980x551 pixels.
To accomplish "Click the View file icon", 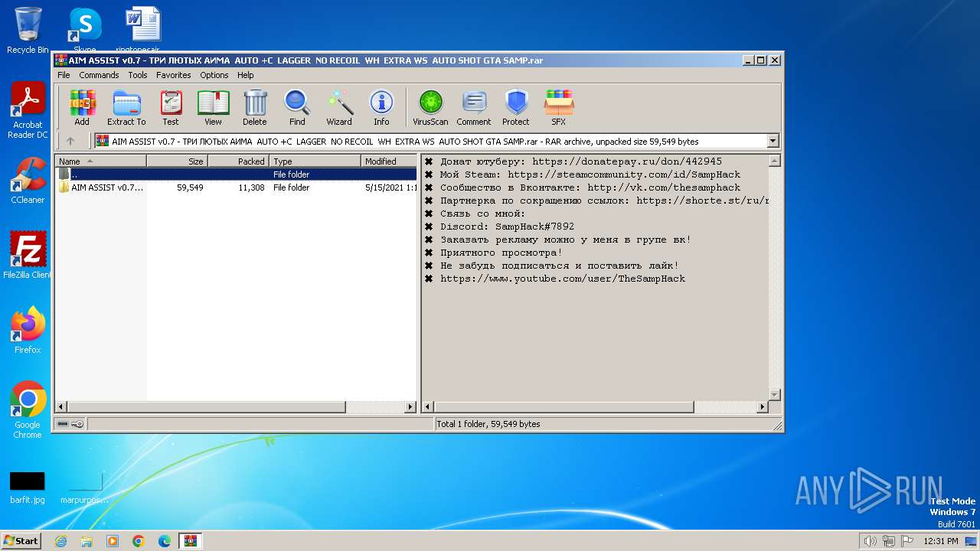I will [213, 108].
